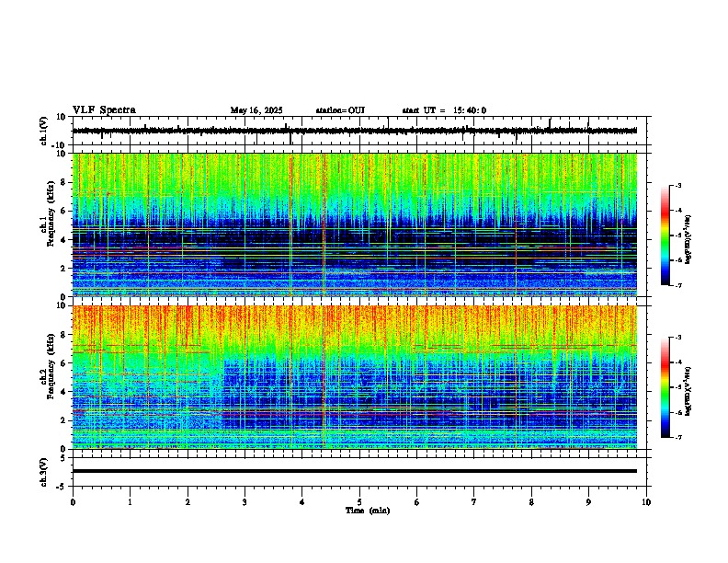Image resolution: width=728 pixels, height=563 pixels.
Task: Click the ch.3(V) flat trace panel
Action: click(x=361, y=472)
